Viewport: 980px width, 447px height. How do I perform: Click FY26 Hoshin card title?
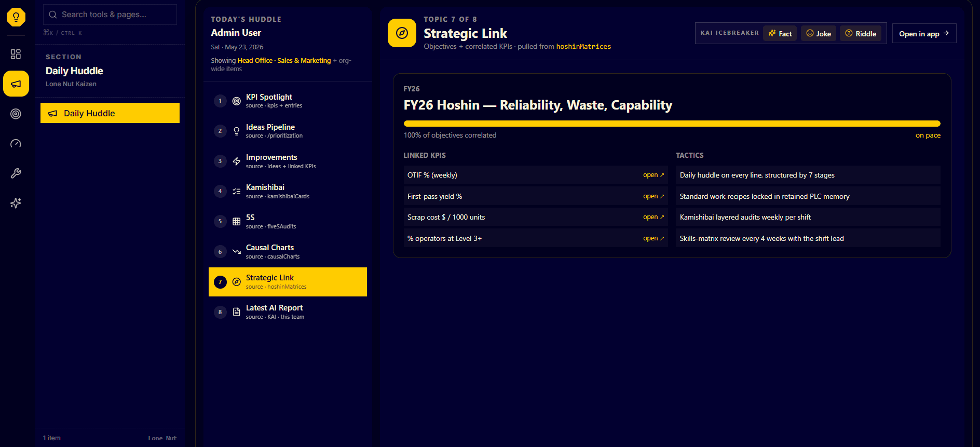pyautogui.click(x=538, y=105)
